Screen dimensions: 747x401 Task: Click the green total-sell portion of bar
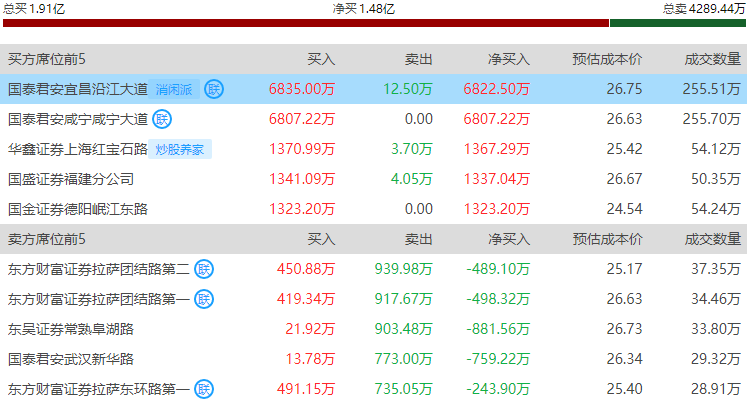click(x=677, y=23)
